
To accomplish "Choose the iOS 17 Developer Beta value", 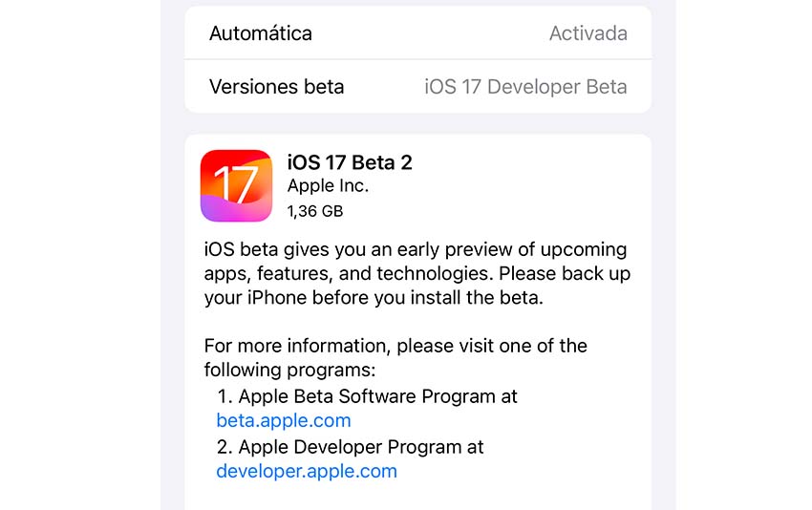I will [525, 87].
